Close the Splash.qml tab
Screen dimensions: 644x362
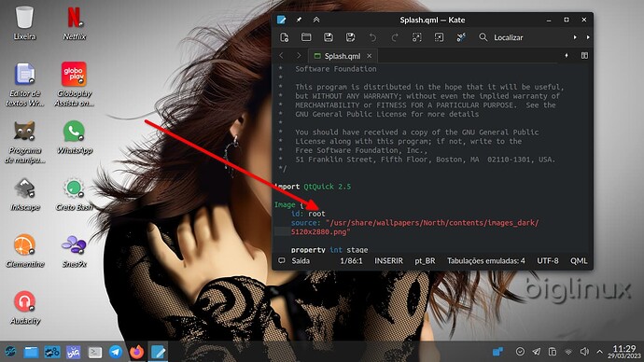pyautogui.click(x=370, y=56)
